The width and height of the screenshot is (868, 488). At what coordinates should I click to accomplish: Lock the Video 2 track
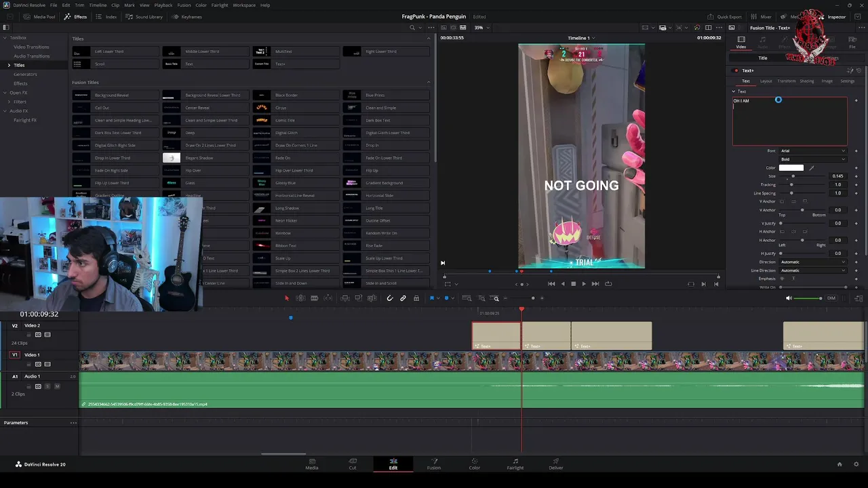click(x=28, y=335)
